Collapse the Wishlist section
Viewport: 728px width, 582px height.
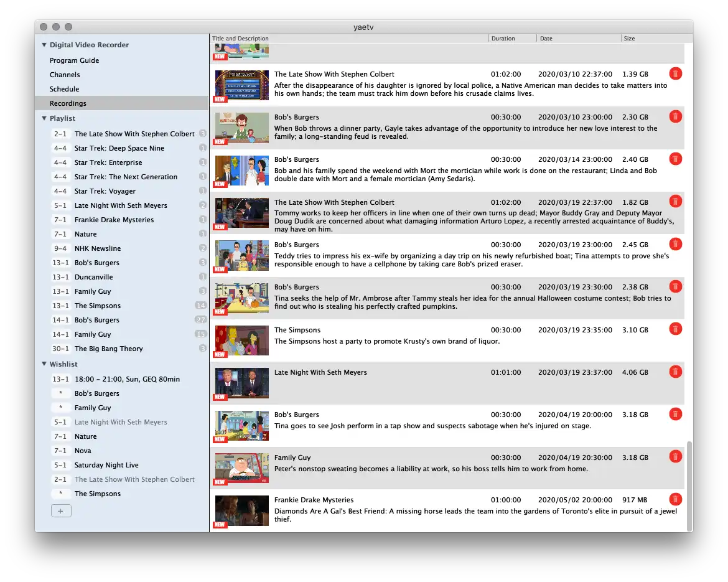(44, 364)
